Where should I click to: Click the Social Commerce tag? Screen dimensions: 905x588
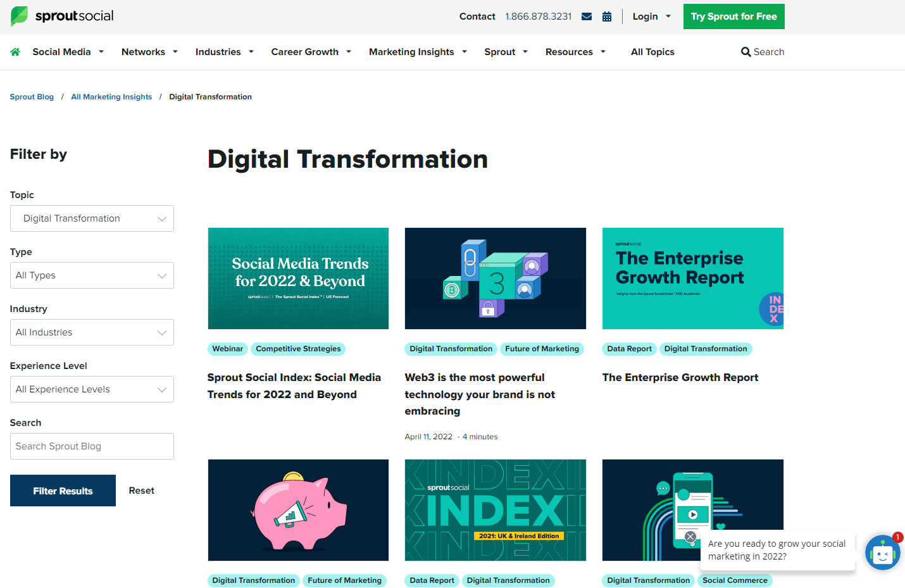coord(735,580)
